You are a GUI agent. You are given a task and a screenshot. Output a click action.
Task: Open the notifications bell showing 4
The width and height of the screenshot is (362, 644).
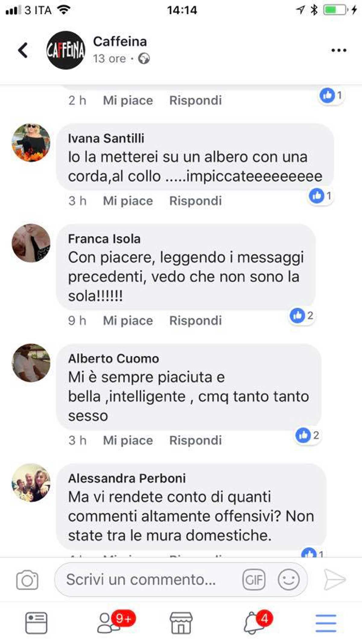tap(258, 622)
